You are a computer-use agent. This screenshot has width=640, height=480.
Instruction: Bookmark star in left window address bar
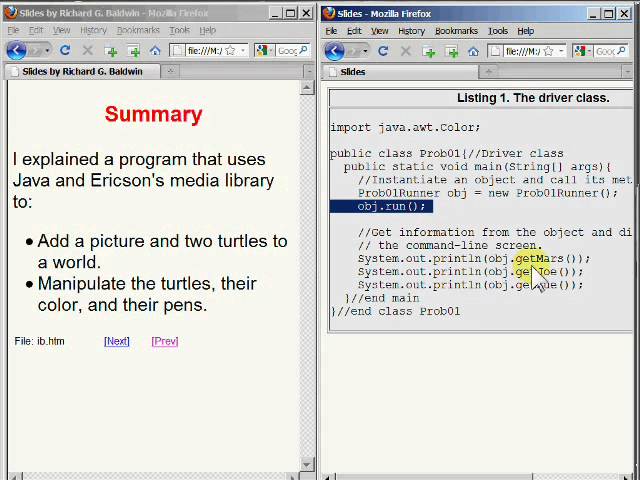tap(230, 51)
